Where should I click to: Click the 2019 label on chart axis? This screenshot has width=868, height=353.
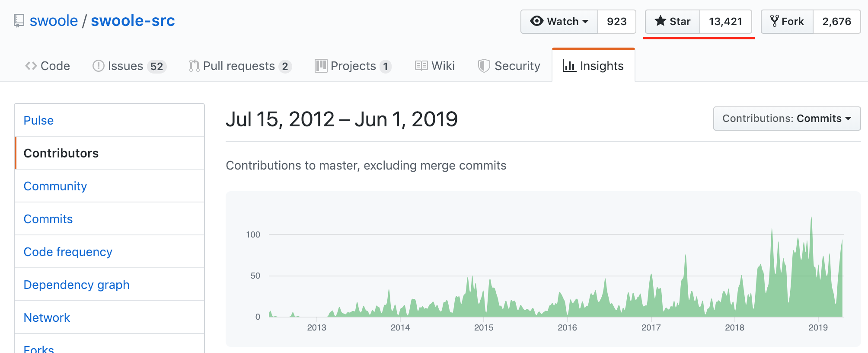coord(818,327)
